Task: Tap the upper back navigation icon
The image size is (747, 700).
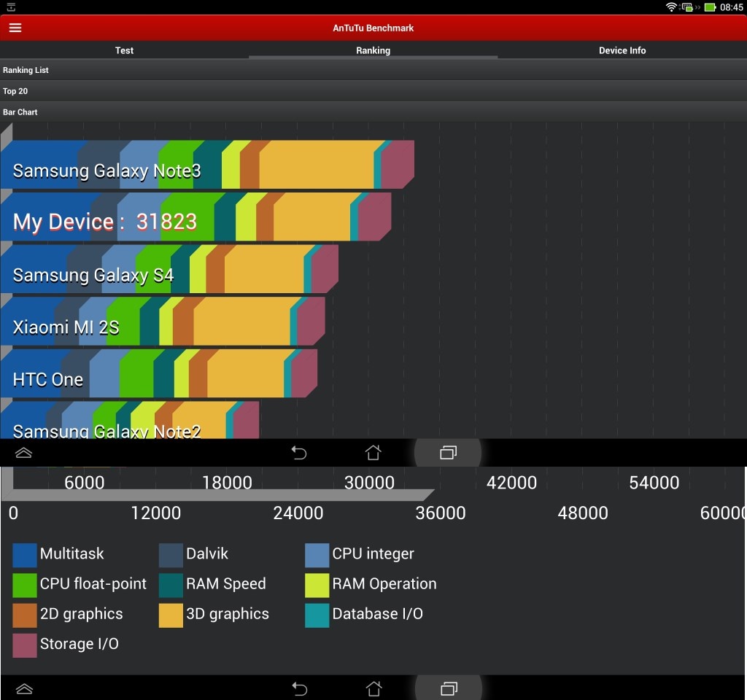Action: 299,452
